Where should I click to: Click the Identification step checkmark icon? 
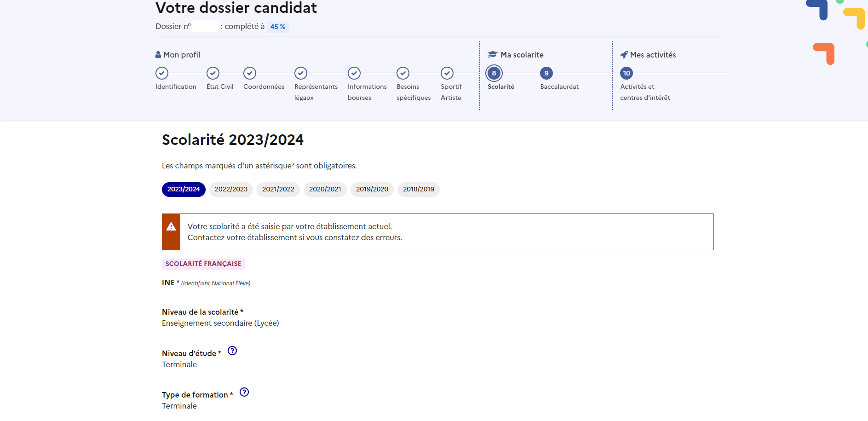tap(162, 73)
